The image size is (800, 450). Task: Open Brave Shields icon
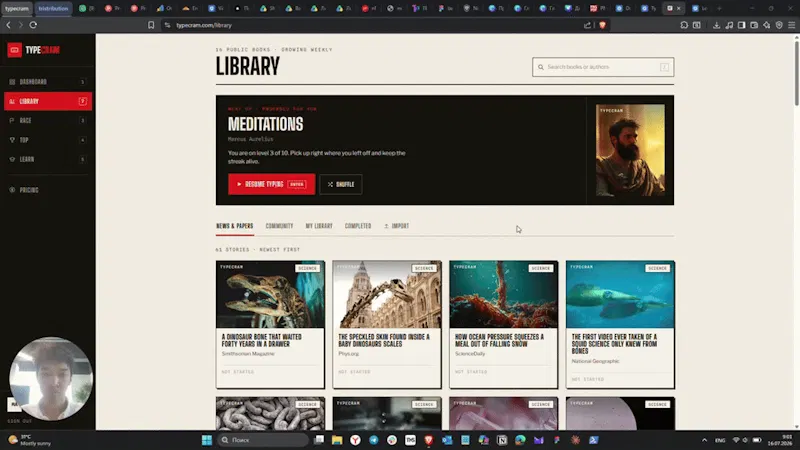pyautogui.click(x=603, y=25)
